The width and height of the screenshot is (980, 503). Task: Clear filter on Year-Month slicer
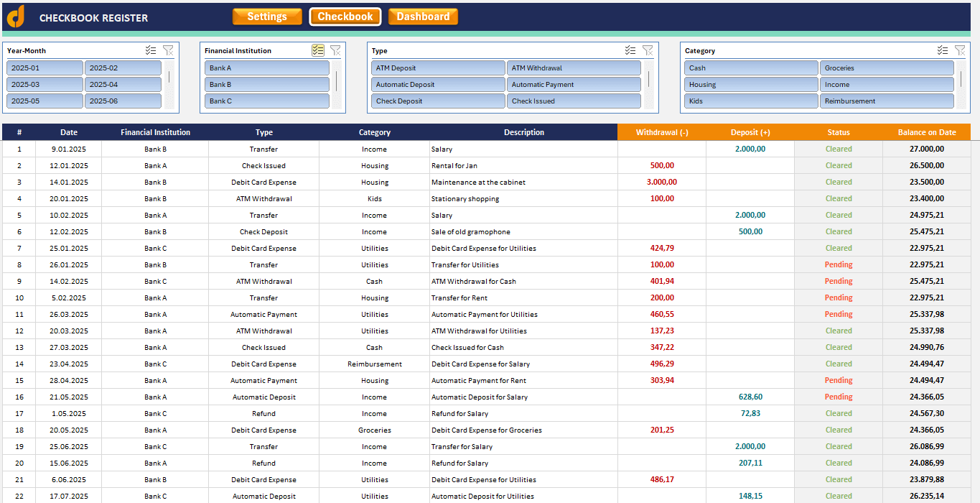point(168,50)
